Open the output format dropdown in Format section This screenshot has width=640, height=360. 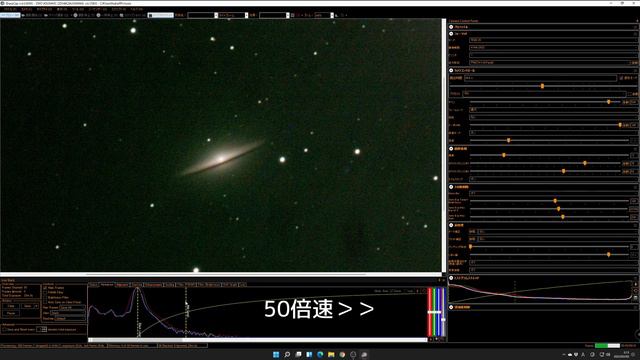point(549,62)
